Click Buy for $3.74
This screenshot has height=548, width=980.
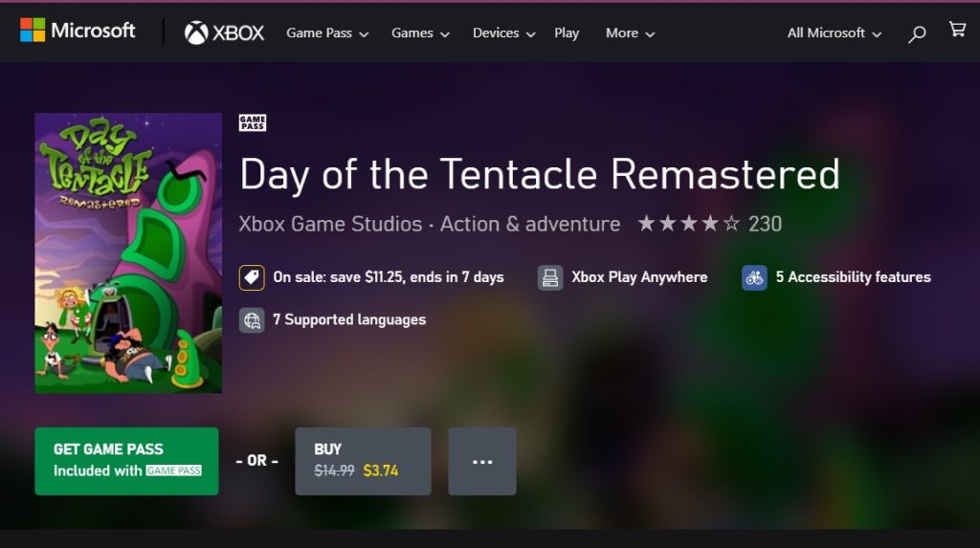click(x=363, y=461)
